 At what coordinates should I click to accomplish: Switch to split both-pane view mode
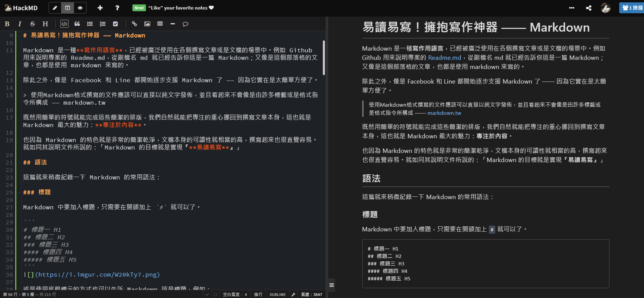click(68, 8)
